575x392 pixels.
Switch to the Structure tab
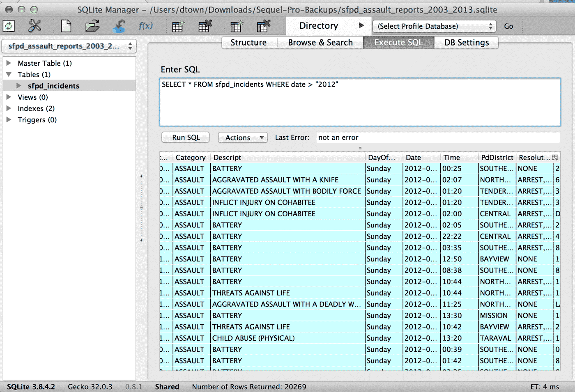coord(248,43)
